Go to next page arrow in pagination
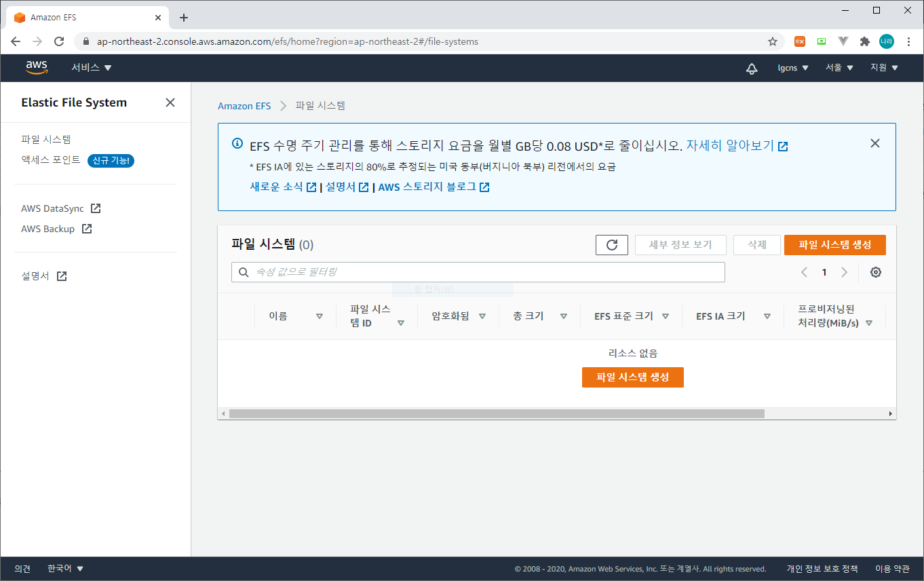 click(844, 272)
